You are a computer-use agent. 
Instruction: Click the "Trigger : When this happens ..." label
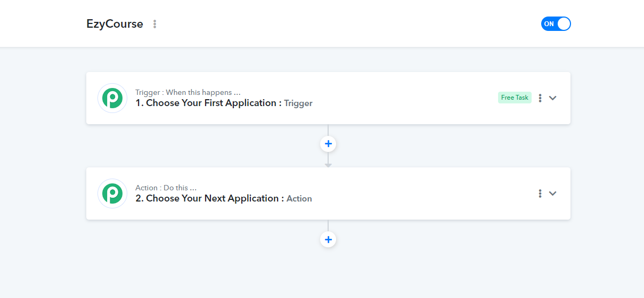(188, 92)
